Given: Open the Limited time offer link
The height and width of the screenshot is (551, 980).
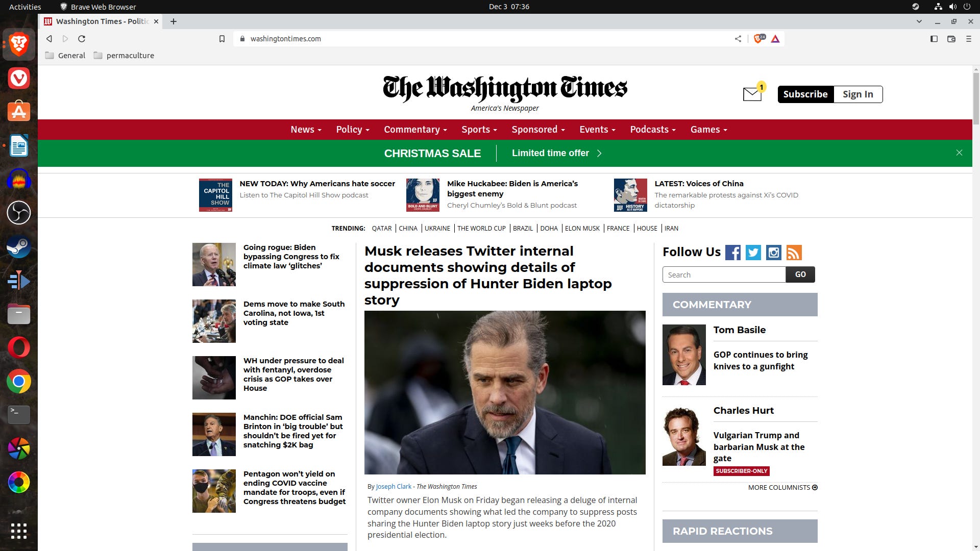Looking at the screenshot, I should (x=557, y=153).
